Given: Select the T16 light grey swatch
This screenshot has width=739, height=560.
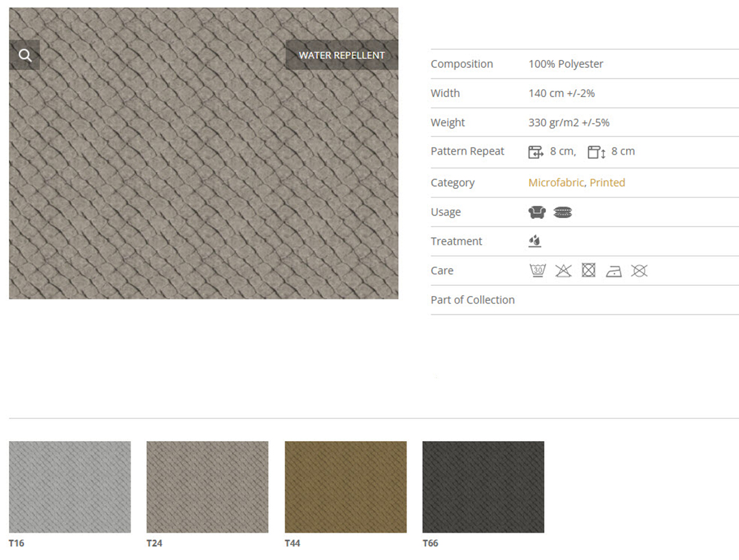Looking at the screenshot, I should (x=70, y=487).
